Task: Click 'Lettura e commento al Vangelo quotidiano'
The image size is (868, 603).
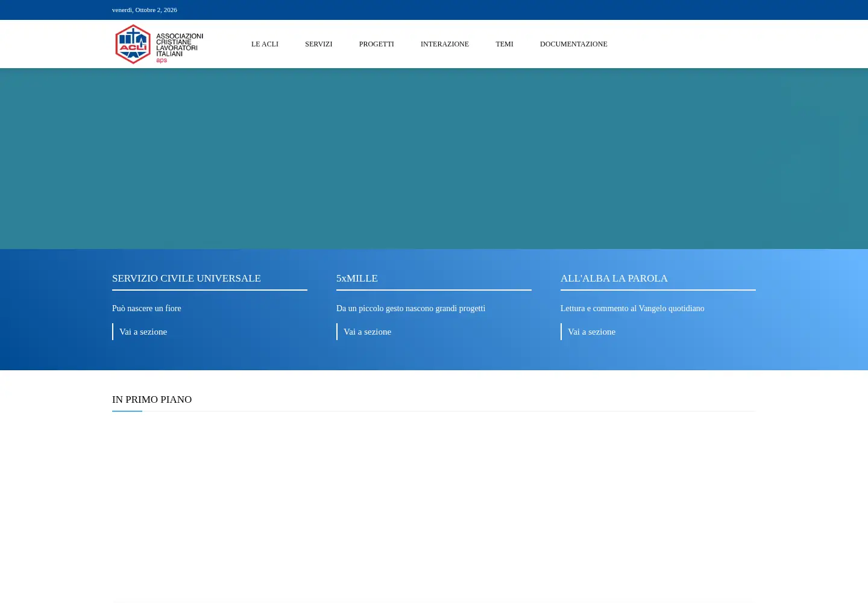Action: click(632, 308)
